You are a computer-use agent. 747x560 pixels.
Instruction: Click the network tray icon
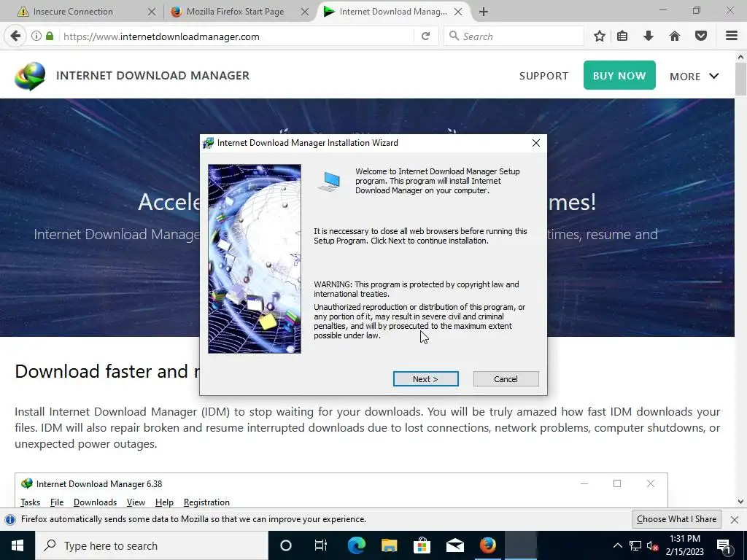pos(635,545)
